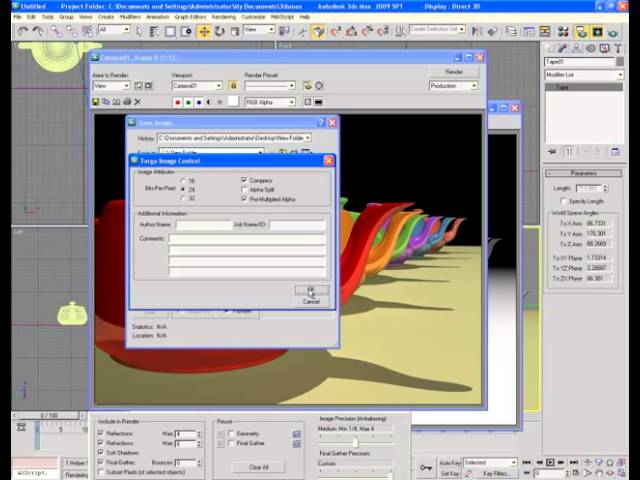
Task: Select the Select and Link tool
Action: click(56, 31)
